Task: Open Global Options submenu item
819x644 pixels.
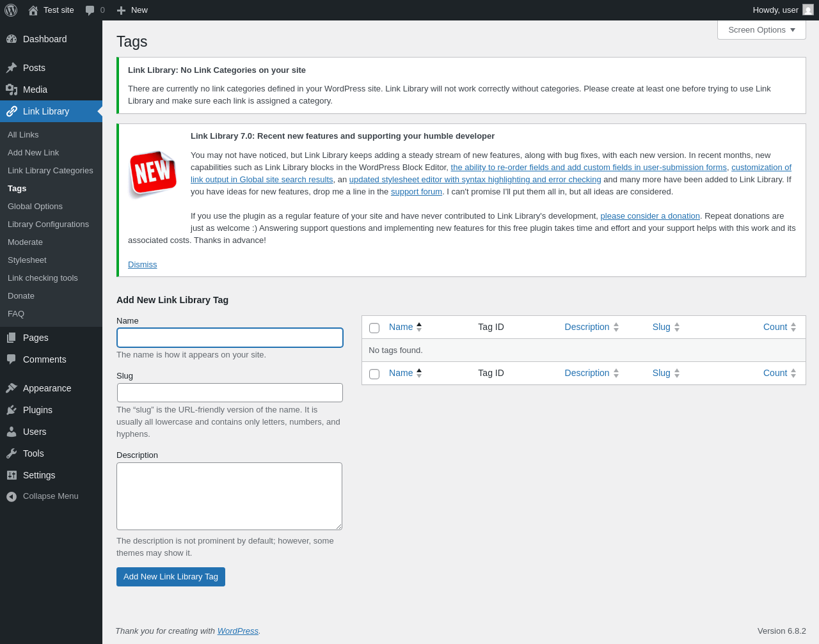Action: tap(35, 207)
